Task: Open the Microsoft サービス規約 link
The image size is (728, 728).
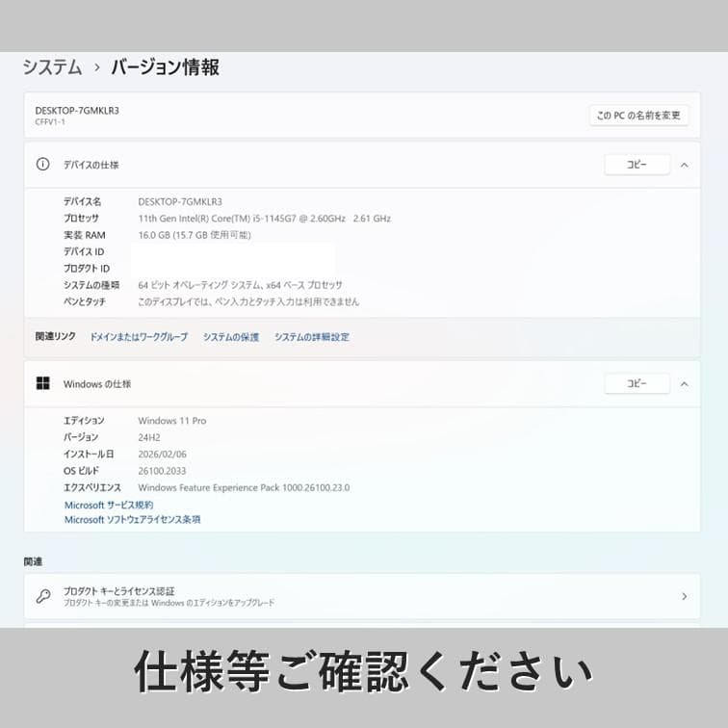Action: [109, 506]
